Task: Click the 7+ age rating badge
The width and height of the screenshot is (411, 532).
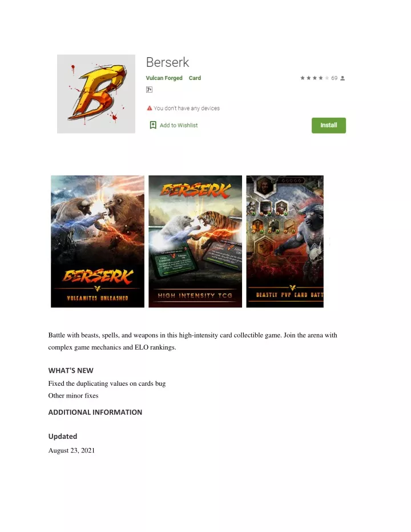Action: point(149,90)
